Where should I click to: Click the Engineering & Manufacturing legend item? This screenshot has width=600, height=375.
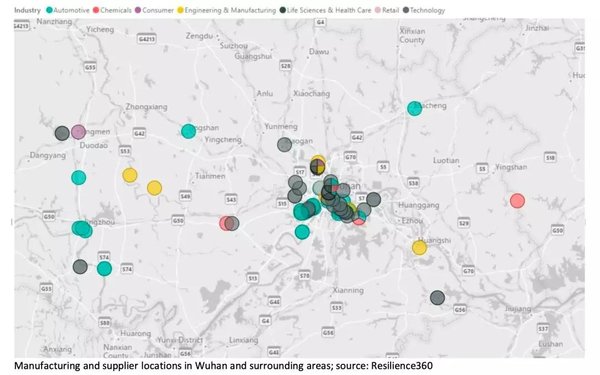[226, 10]
